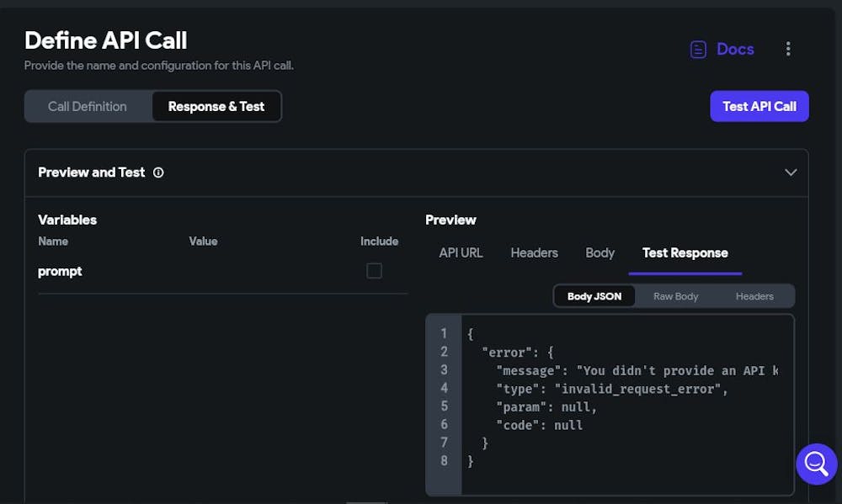Screen dimensions: 842x504
Task: Select the Response & Test tab
Action: pyautogui.click(x=216, y=106)
